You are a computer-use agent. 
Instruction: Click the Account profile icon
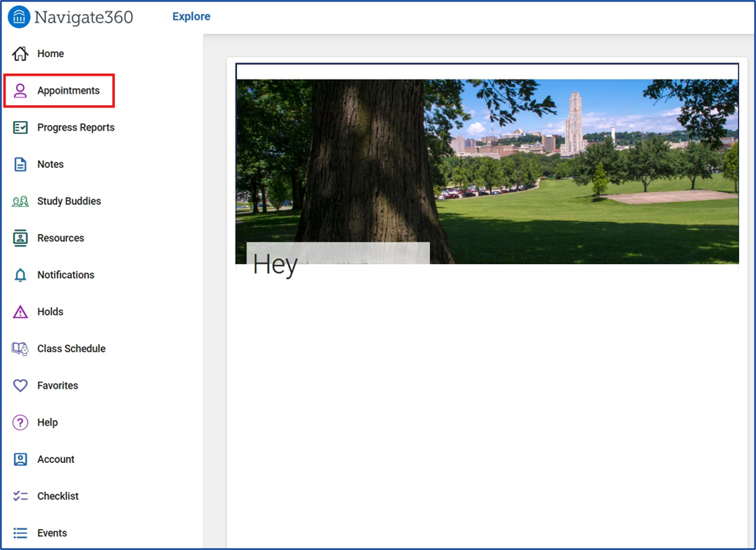pyautogui.click(x=20, y=460)
